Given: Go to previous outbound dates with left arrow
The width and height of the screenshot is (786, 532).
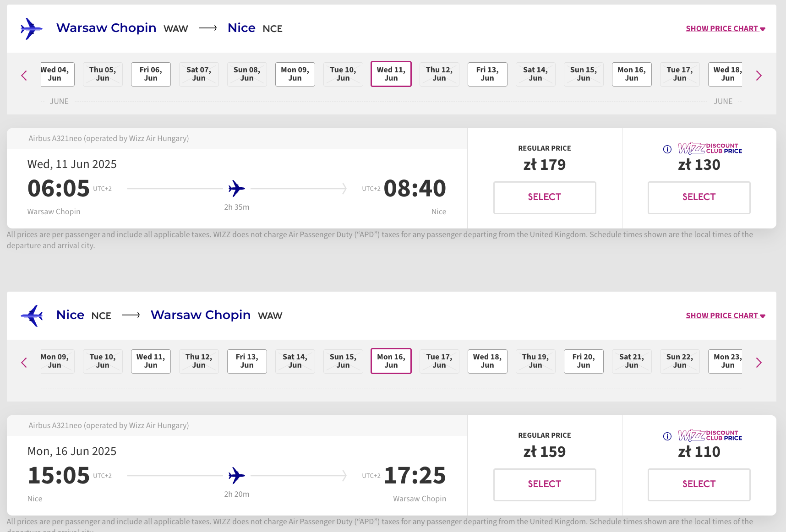Looking at the screenshot, I should point(24,76).
